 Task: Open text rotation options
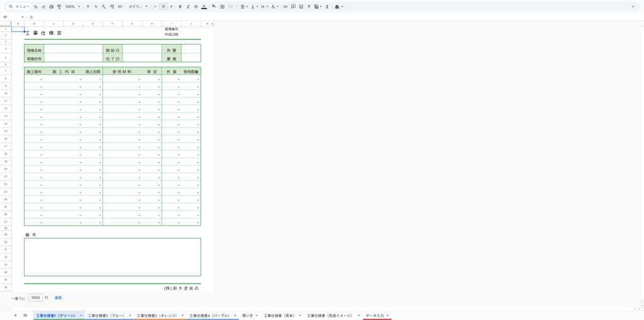tap(274, 6)
